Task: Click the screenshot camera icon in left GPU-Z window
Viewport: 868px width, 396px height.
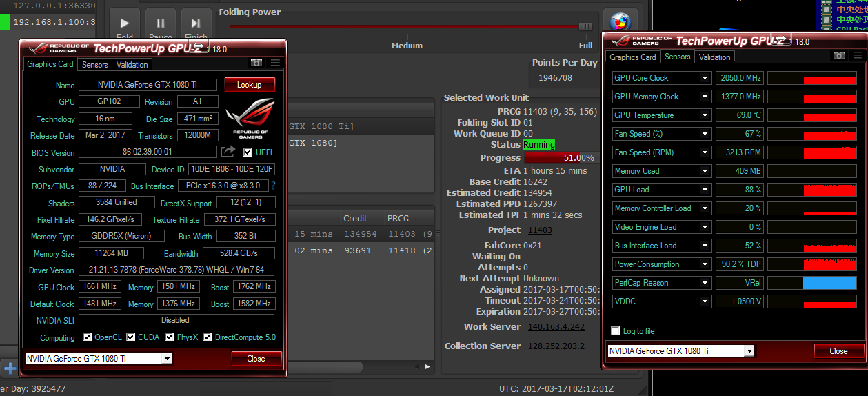Action: [256, 63]
